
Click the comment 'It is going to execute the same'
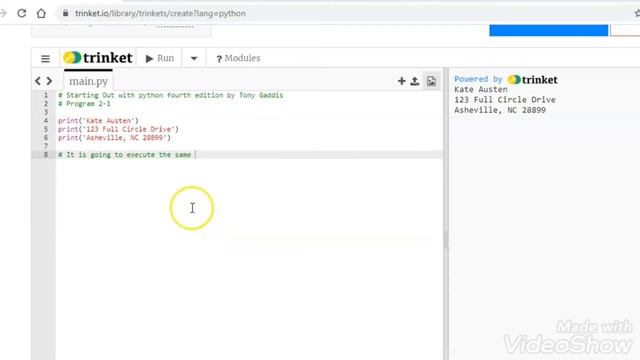click(124, 155)
